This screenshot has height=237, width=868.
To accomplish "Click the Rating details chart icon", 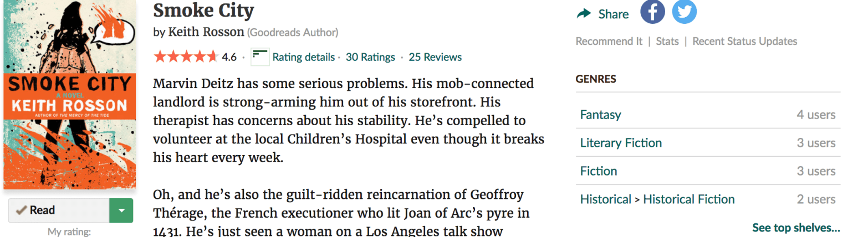I will (x=260, y=57).
